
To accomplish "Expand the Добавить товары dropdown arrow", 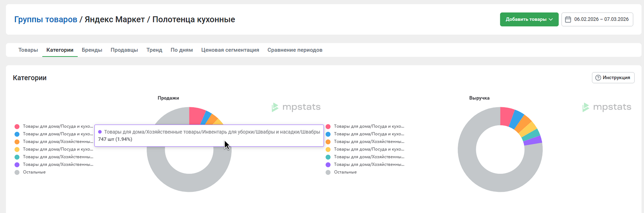I will point(551,19).
